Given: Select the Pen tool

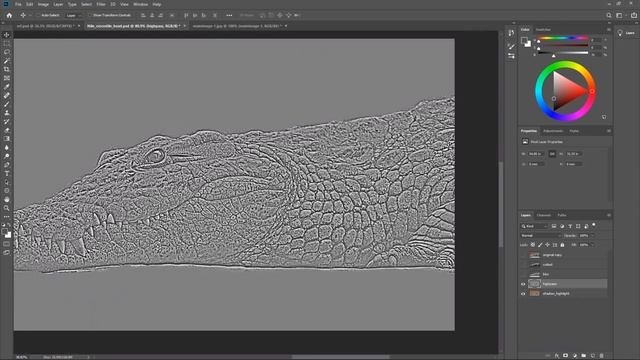Looking at the screenshot, I should point(7,165).
